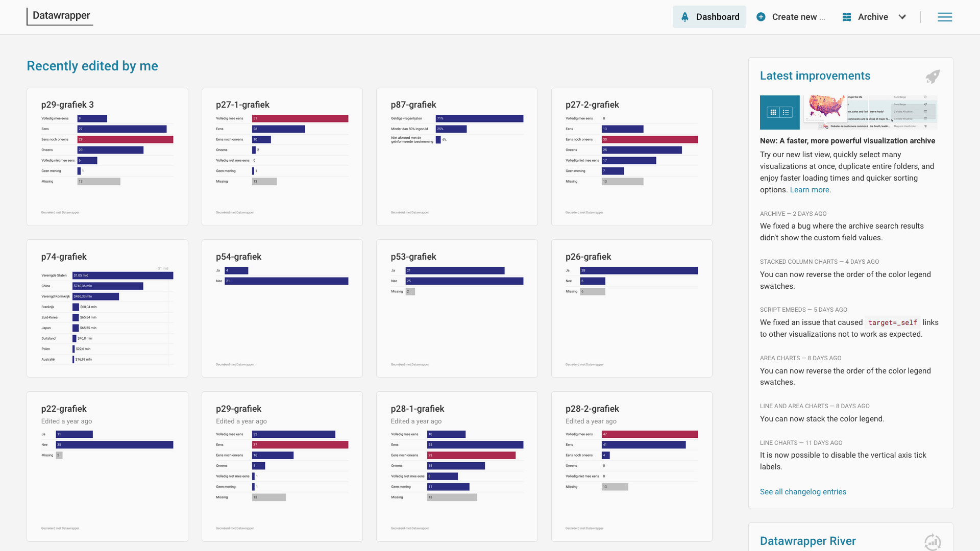Viewport: 980px width, 551px height.
Task: Click Line and area charts — 8 days ago
Action: tap(815, 406)
